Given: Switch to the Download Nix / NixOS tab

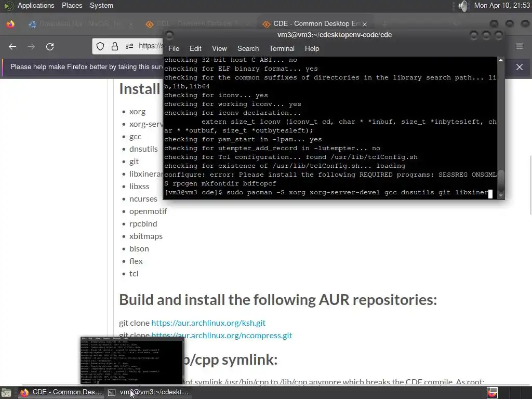Looking at the screenshot, I should (81, 24).
